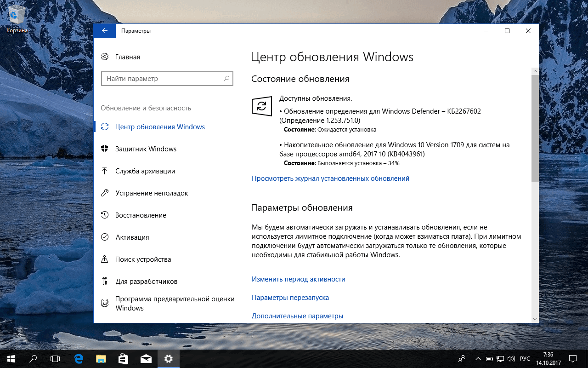
Task: Open Дополнительные параметры link
Action: [x=296, y=316]
